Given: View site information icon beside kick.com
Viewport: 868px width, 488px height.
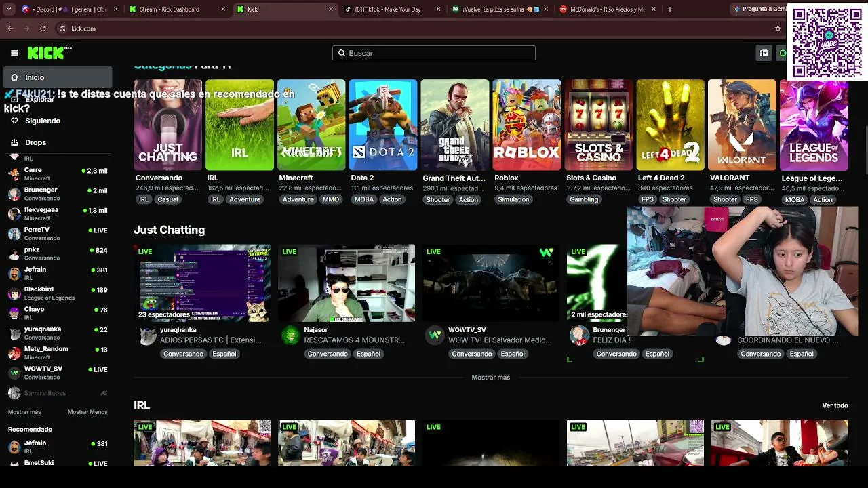Looking at the screenshot, I should click(62, 28).
